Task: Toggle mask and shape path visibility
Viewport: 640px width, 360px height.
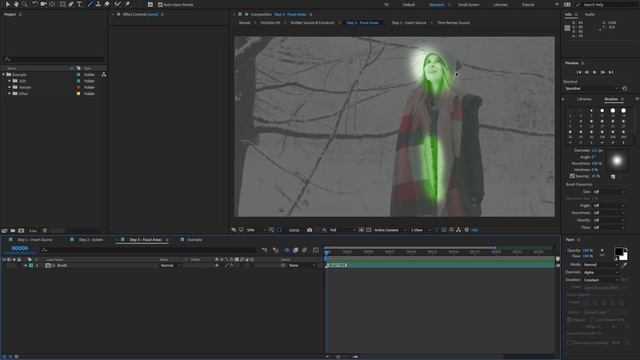Action: [279, 230]
